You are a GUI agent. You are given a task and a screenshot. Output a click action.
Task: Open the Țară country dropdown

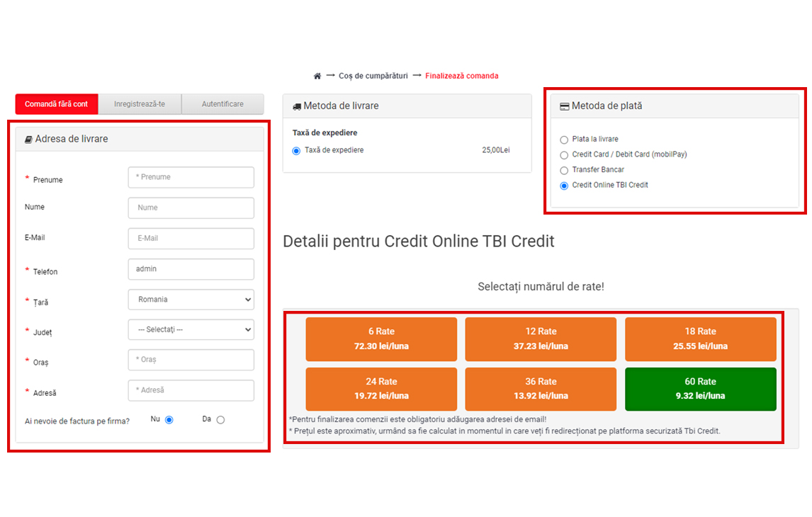[191, 300]
